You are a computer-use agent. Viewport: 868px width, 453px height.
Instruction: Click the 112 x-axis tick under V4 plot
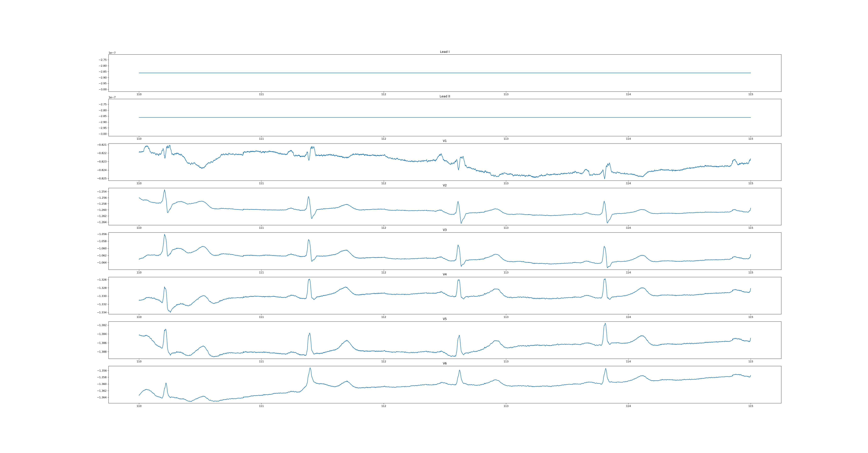coord(384,317)
